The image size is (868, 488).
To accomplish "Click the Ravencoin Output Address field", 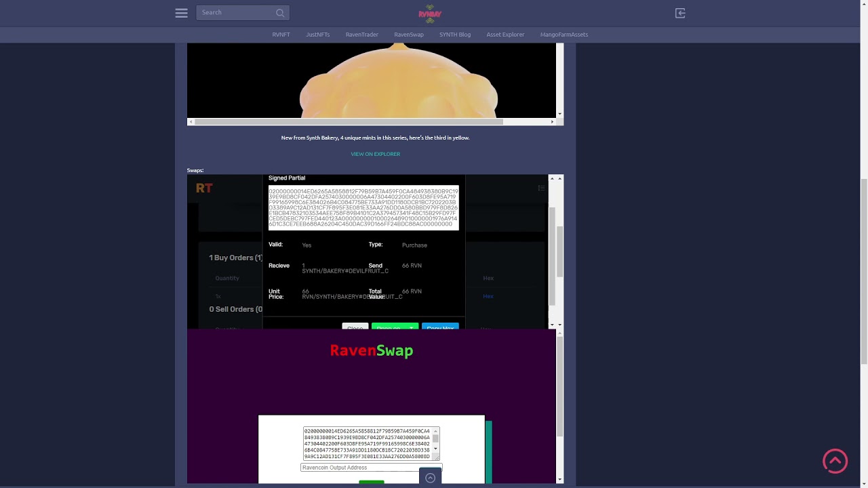I will [371, 468].
